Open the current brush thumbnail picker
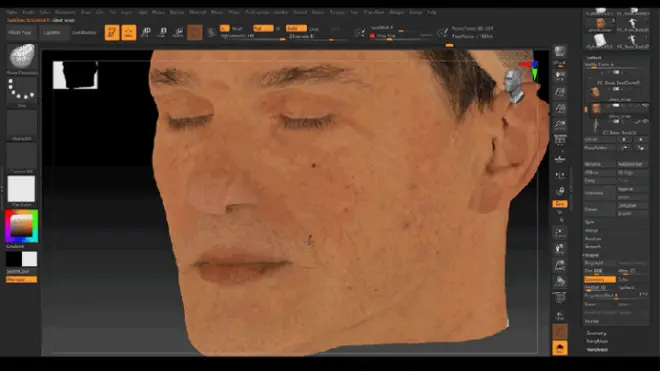This screenshot has width=660, height=372. 21,56
